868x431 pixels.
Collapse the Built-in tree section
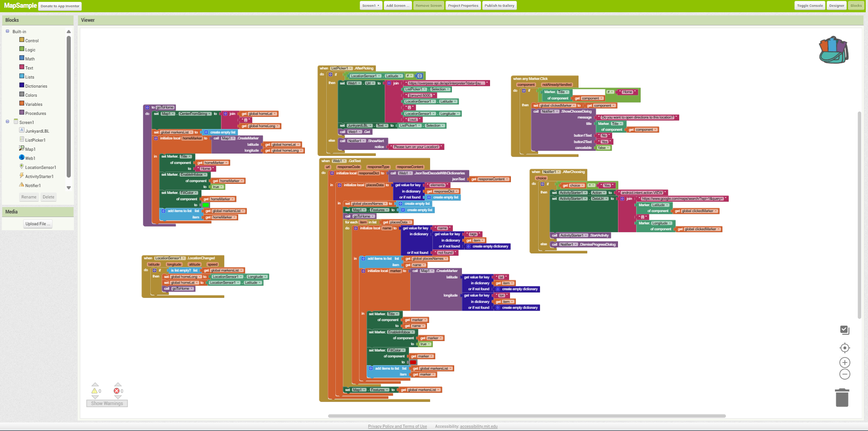point(7,31)
